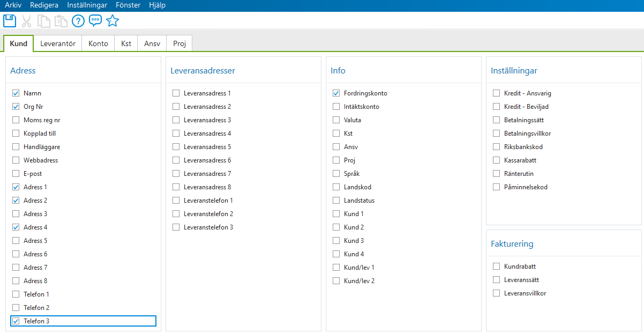Uncheck the highlighted Telefon 3 checkbox
Screen dimensions: 644x333
(16, 321)
